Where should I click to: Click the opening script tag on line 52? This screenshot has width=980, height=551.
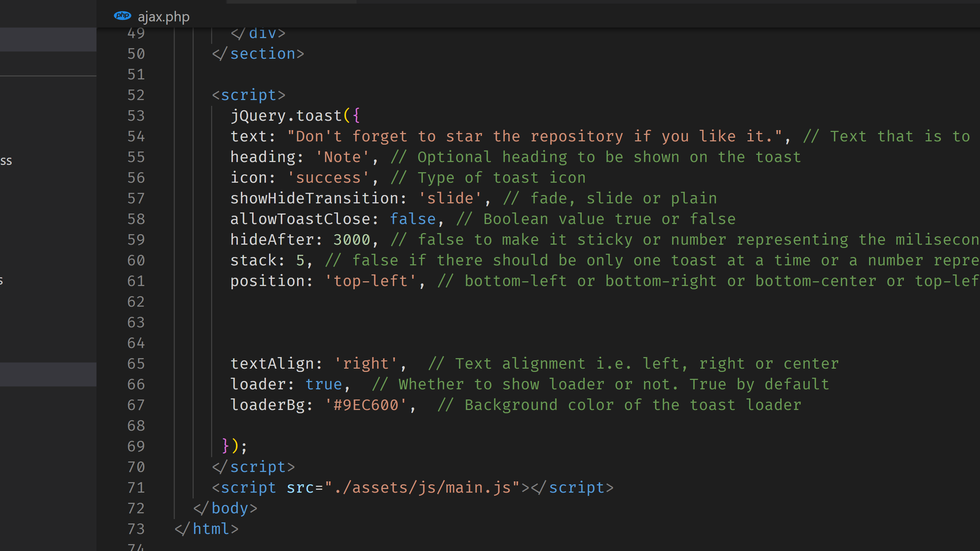click(x=248, y=95)
